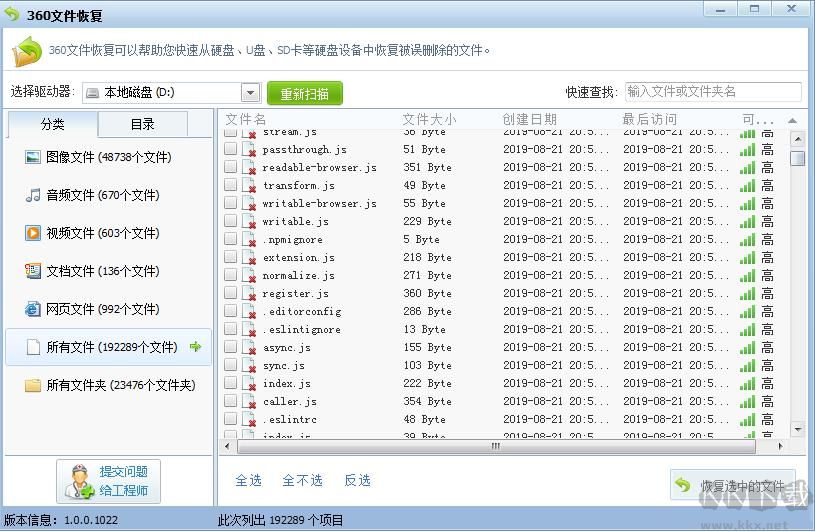Click the vertical scrollbar thumb

(x=797, y=158)
